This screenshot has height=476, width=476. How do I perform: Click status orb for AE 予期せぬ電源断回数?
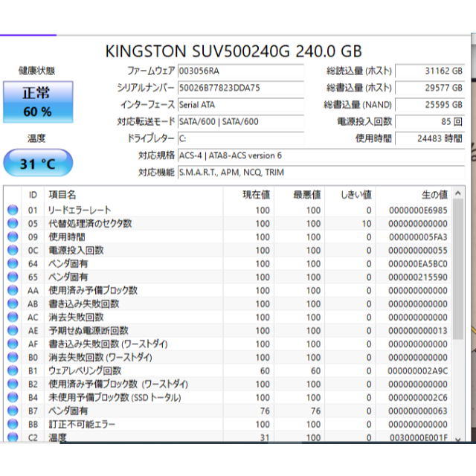click(13, 330)
